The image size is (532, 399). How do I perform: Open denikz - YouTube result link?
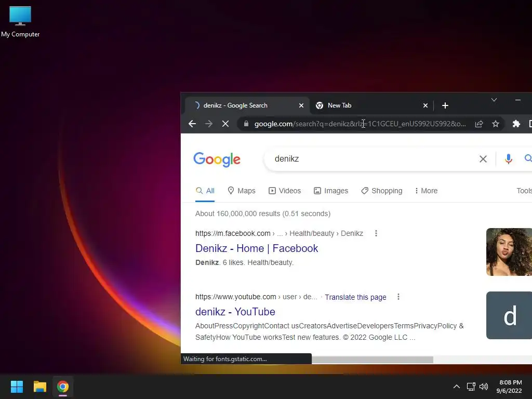(x=235, y=312)
